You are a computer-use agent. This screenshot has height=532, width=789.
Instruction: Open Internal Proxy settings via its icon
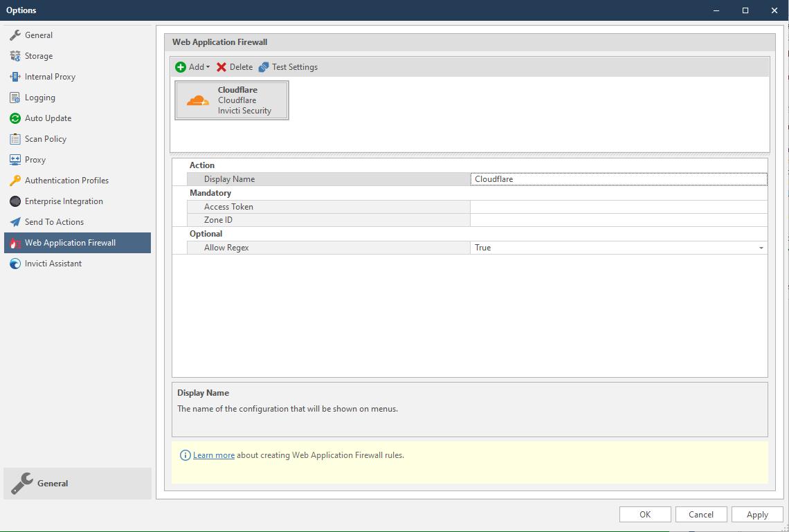(x=14, y=77)
